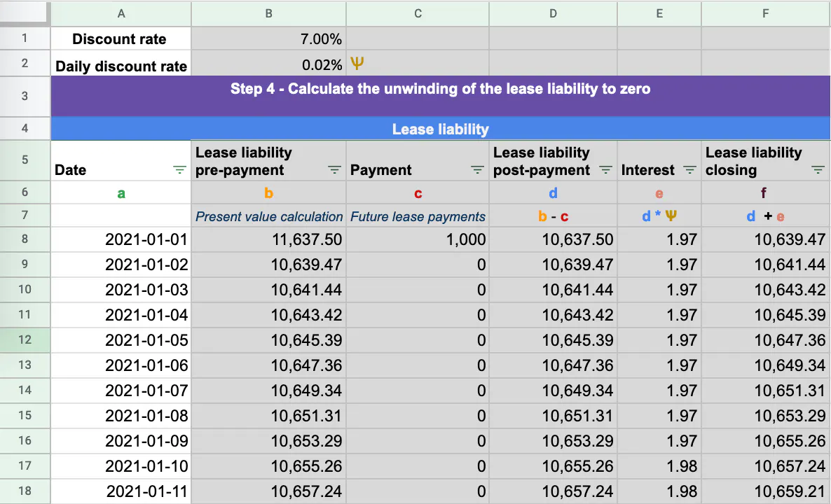
Task: Open filter dropdown for Payment column
Action: point(477,170)
